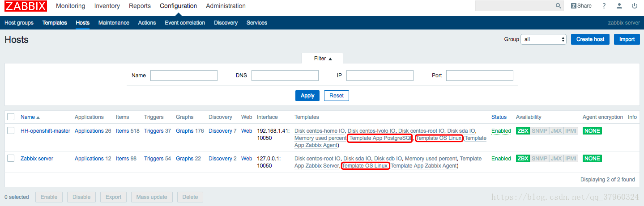Open Items for HH-openshift-master

122,131
